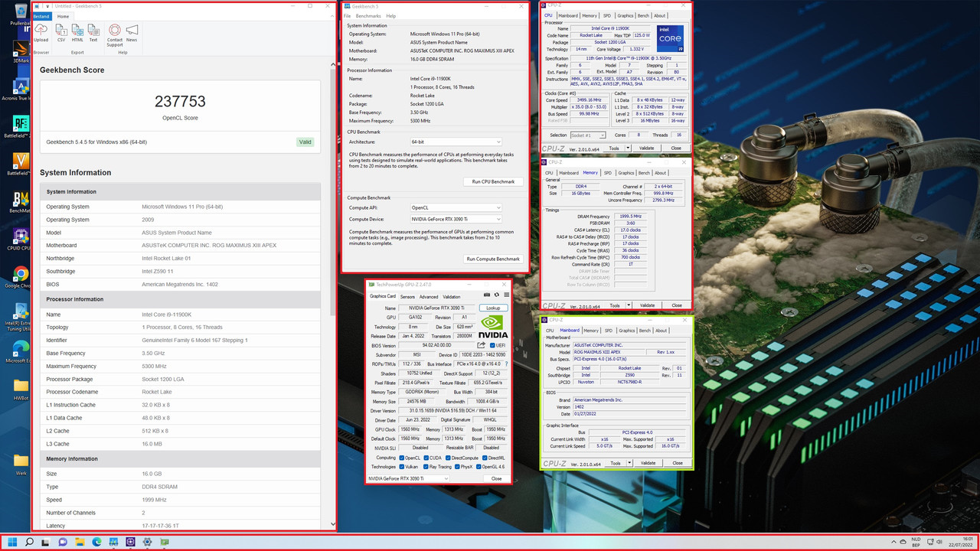Open File Explorer from taskbar

80,542
